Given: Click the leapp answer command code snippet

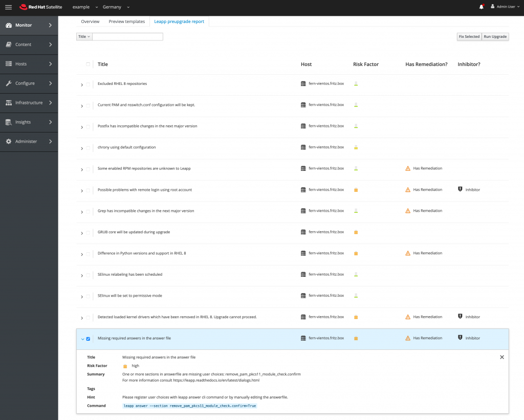Looking at the screenshot, I should (190, 406).
